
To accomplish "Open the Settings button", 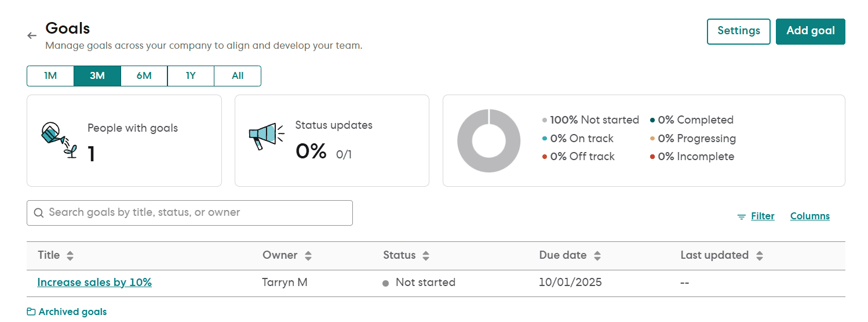I will coord(739,31).
